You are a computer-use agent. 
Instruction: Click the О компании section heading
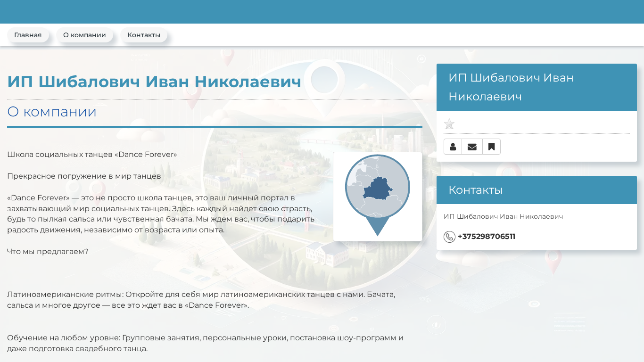(x=52, y=112)
